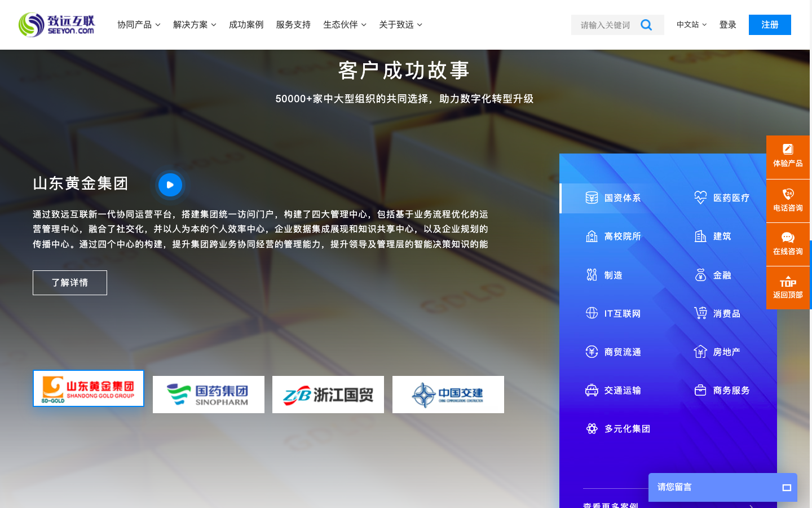Click the 登录 login link
This screenshot has width=812, height=508.
point(728,25)
